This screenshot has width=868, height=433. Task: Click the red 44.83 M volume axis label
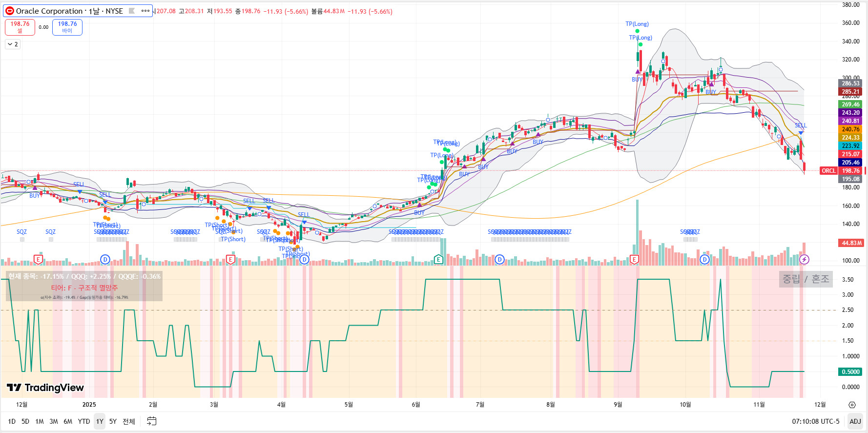(851, 243)
